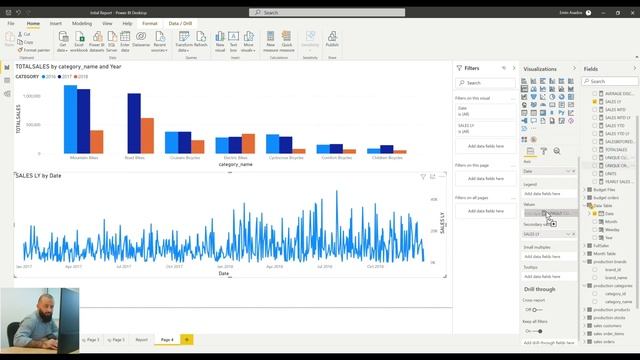Open the Data / Drill tab

pos(180,24)
